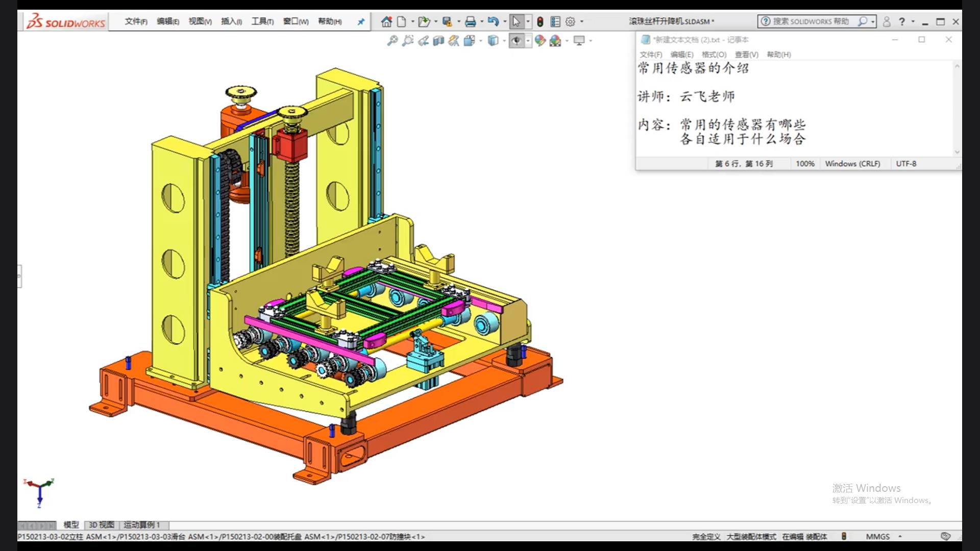Open the SolidWorks 工具(T) menu

[262, 21]
